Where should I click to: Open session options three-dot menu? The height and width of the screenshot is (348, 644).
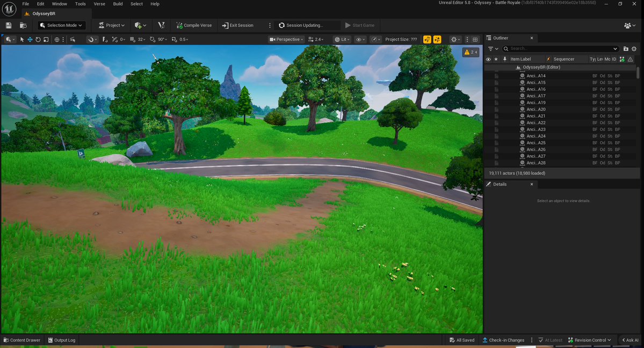pos(270,25)
